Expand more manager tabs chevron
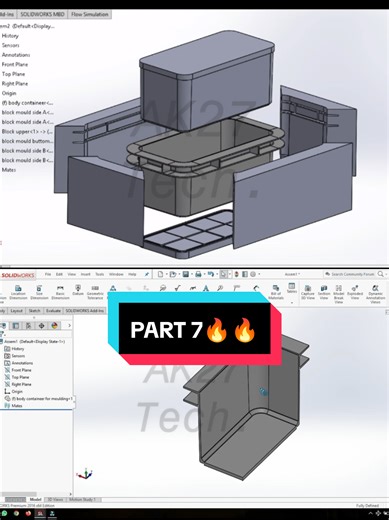389x520 pixels. tap(69, 325)
